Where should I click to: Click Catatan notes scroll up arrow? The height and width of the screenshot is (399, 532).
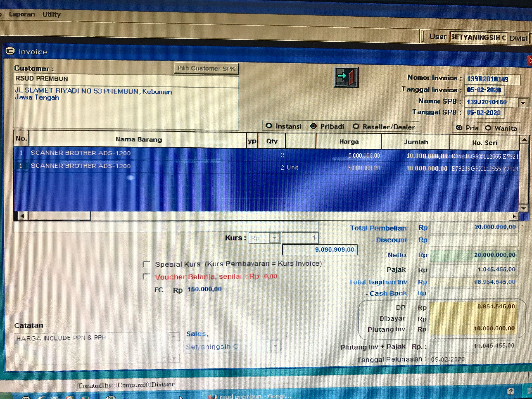tap(174, 337)
